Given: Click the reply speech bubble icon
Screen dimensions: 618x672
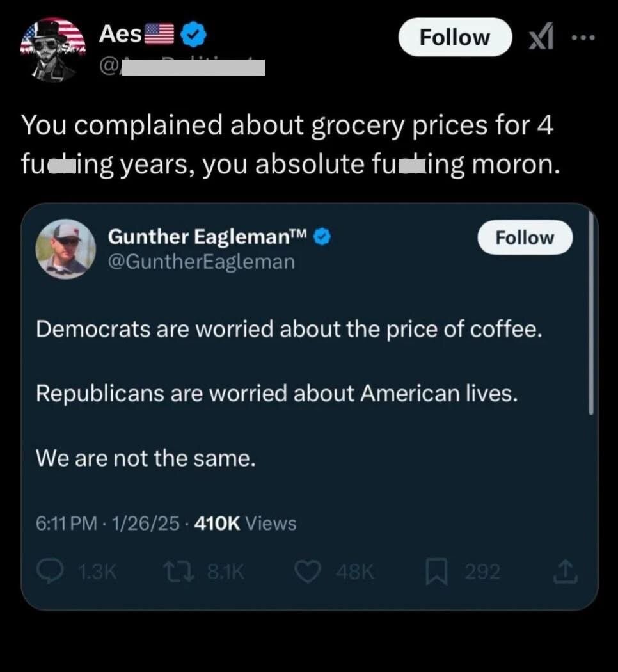Looking at the screenshot, I should [x=49, y=572].
